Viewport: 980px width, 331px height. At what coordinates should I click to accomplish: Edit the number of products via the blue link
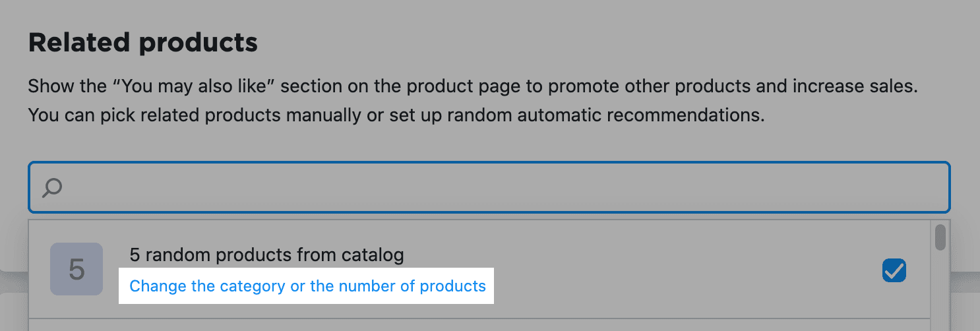point(307,286)
